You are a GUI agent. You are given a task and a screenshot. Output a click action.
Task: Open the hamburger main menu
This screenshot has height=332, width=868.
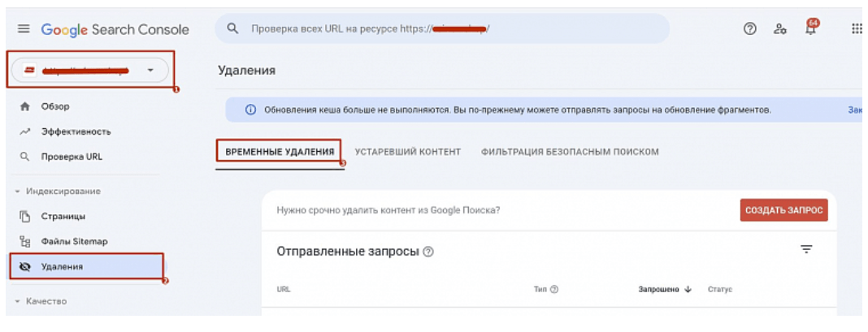pyautogui.click(x=23, y=29)
